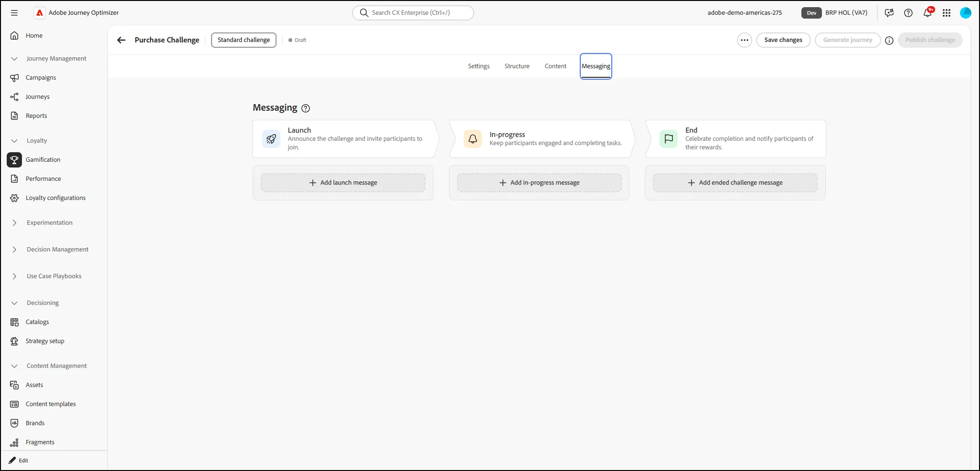Open the Brands sidebar icon

[14, 423]
